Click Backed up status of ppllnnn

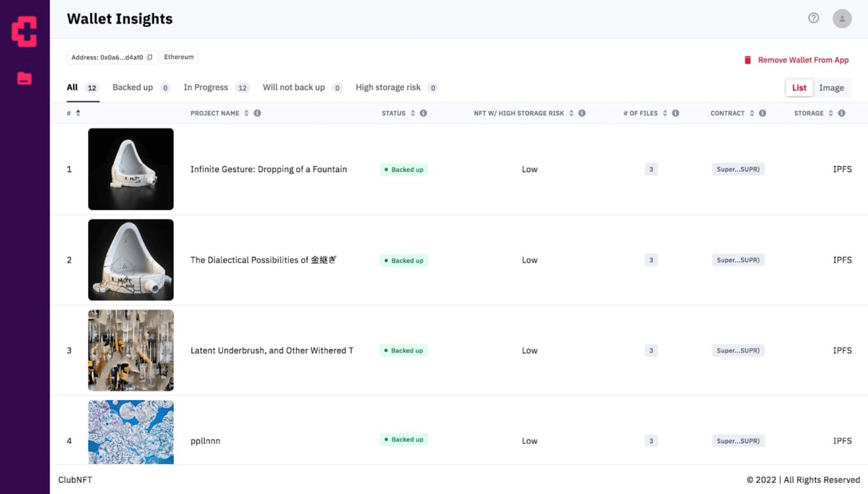[404, 439]
